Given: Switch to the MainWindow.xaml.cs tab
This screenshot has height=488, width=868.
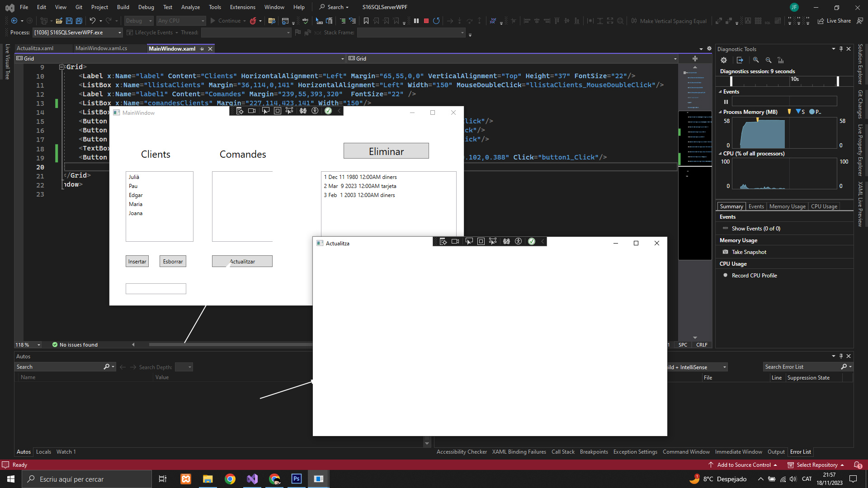Looking at the screenshot, I should pos(101,48).
